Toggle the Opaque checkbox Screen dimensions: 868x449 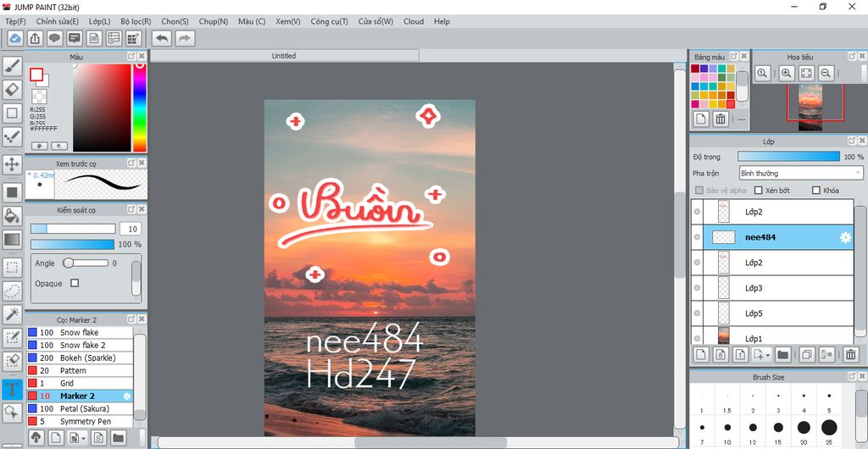tap(75, 283)
